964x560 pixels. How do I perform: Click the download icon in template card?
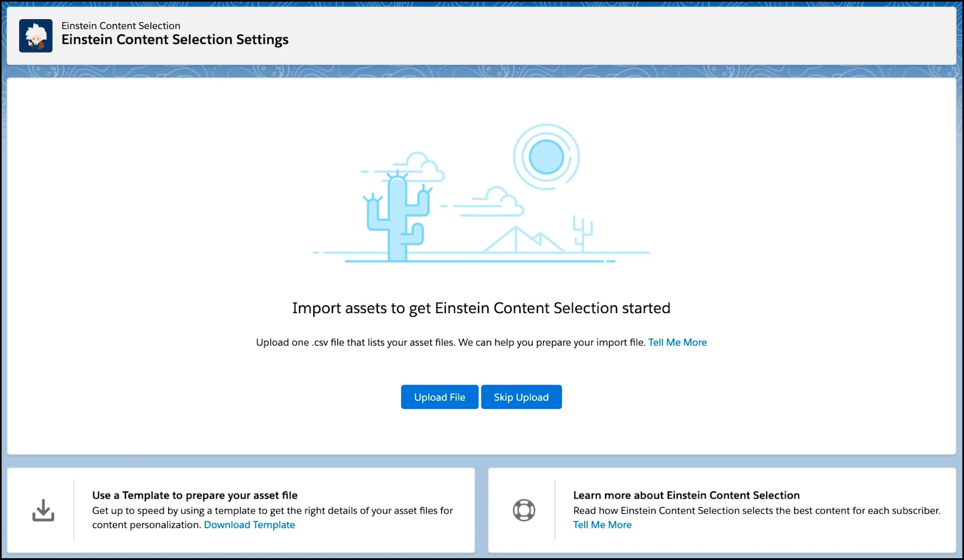(43, 511)
